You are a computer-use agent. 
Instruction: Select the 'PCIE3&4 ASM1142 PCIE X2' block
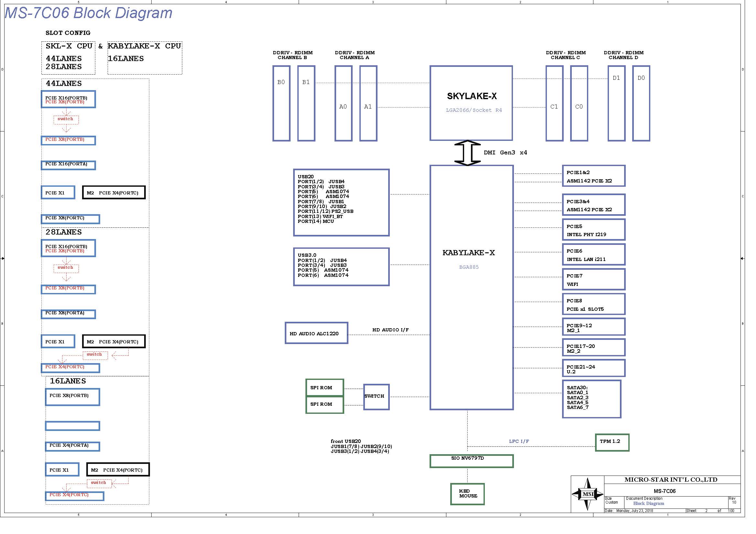(x=594, y=204)
